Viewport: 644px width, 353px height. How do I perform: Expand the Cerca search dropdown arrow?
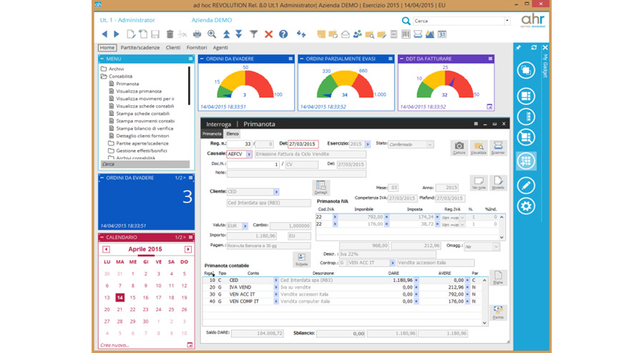[507, 21]
